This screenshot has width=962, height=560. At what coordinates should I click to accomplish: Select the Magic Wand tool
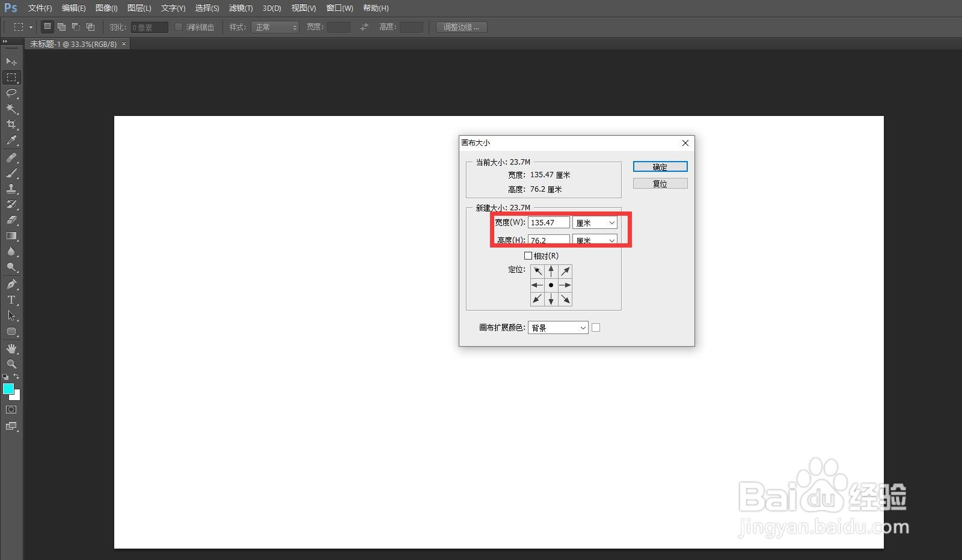(x=11, y=109)
